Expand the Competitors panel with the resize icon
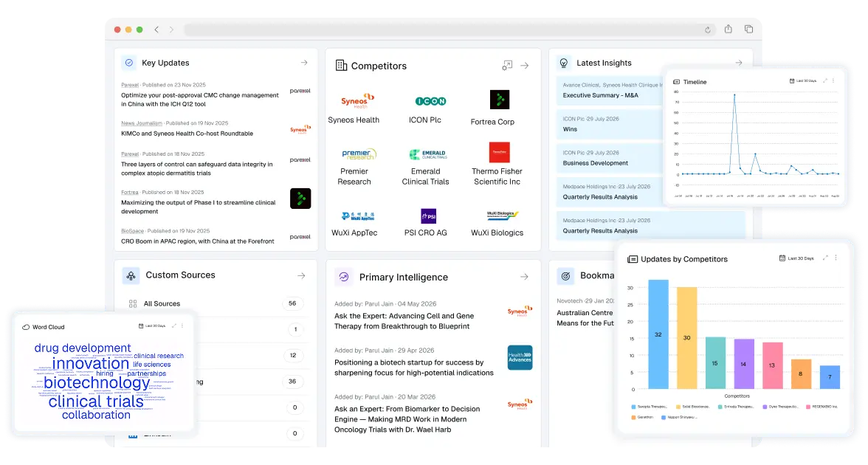 (x=507, y=65)
